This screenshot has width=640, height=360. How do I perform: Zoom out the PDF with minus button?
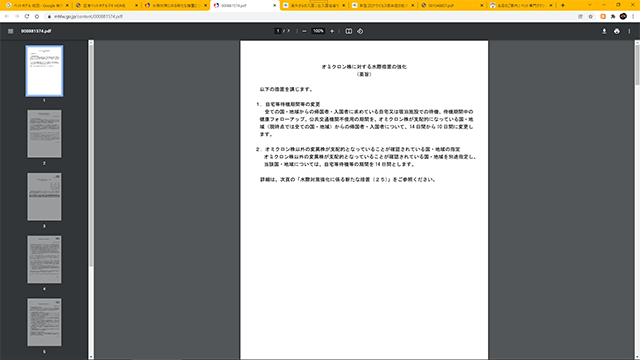click(304, 31)
